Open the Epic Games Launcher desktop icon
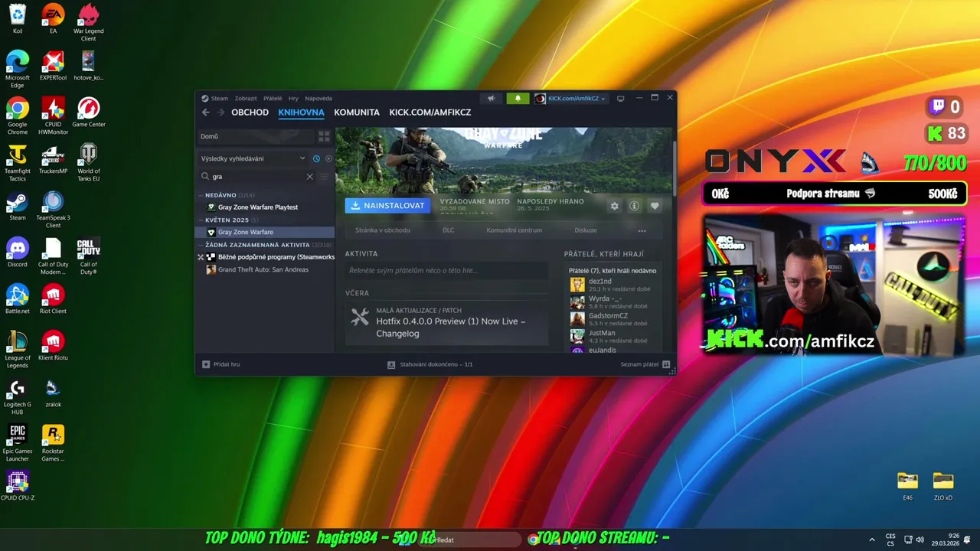This screenshot has width=980, height=551. click(17, 443)
